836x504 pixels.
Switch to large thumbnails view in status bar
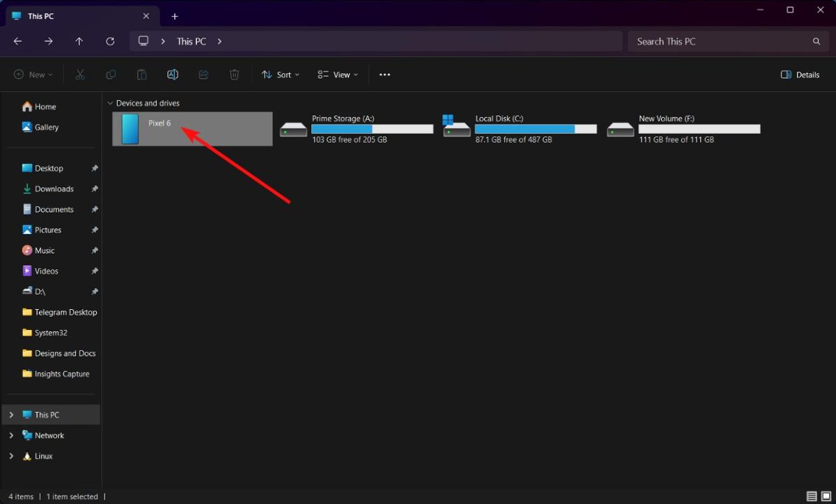coord(826,496)
